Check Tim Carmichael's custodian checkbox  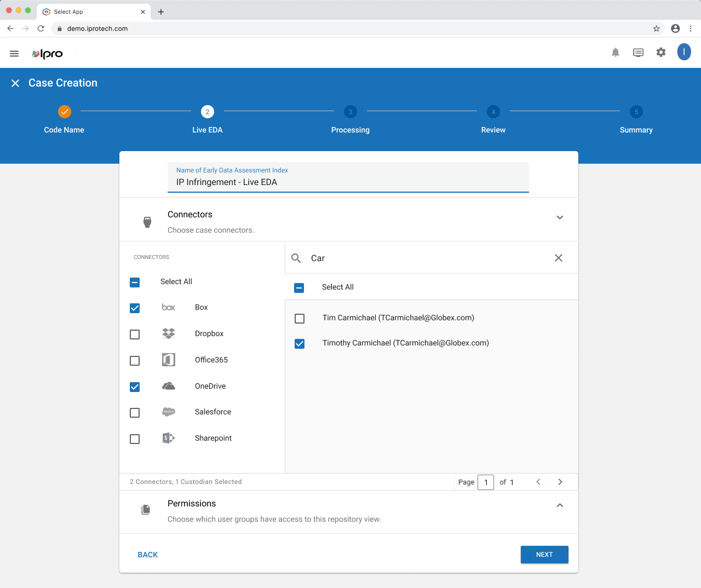(x=300, y=318)
